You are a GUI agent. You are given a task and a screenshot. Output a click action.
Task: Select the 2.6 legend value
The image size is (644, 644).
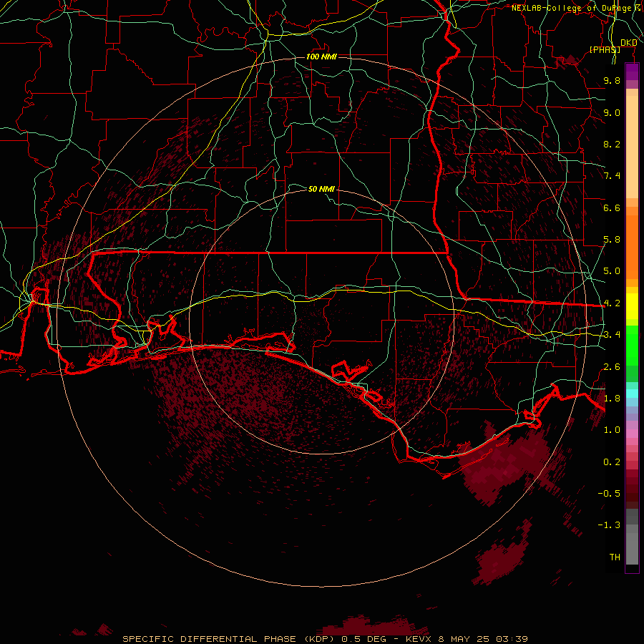[x=612, y=367]
